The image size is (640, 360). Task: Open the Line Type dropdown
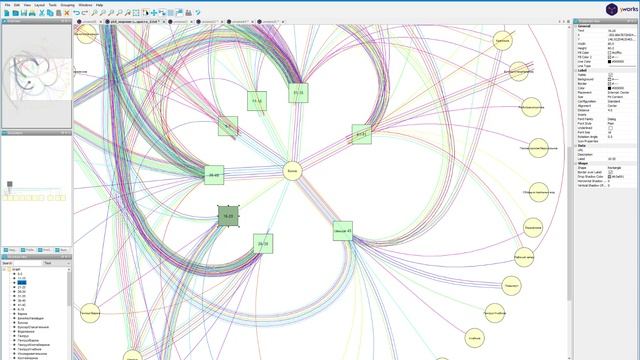[x=622, y=66]
